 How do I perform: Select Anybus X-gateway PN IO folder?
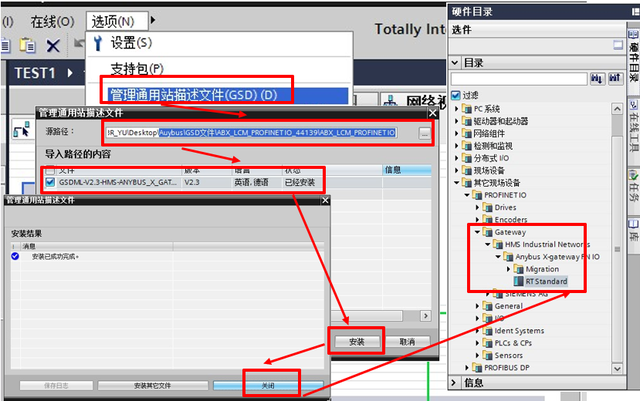(x=557, y=257)
